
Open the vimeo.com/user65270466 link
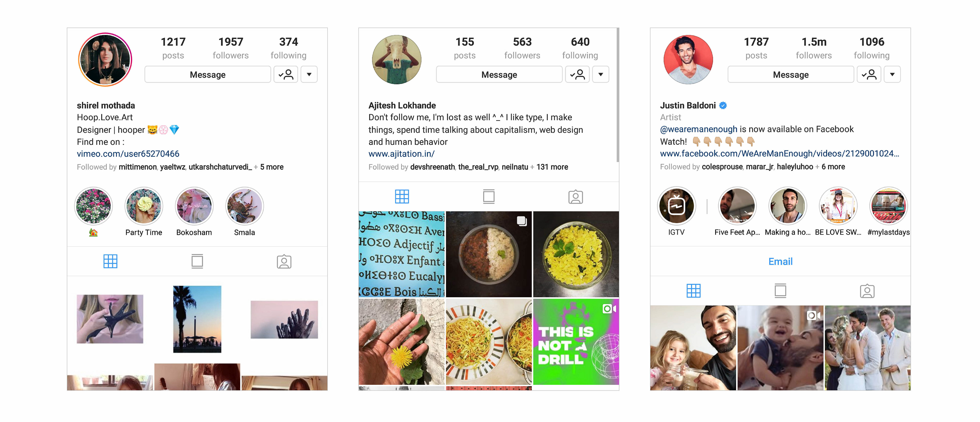click(128, 154)
